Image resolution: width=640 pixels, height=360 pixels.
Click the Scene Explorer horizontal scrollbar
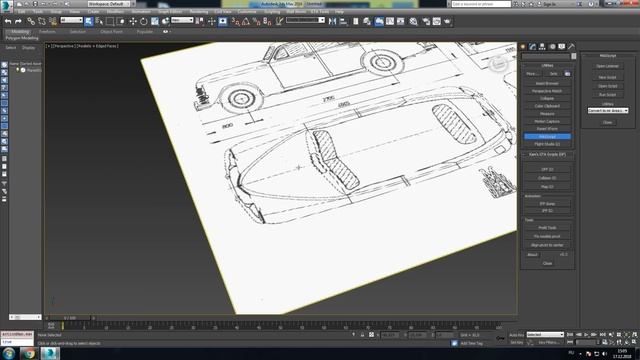point(25,317)
